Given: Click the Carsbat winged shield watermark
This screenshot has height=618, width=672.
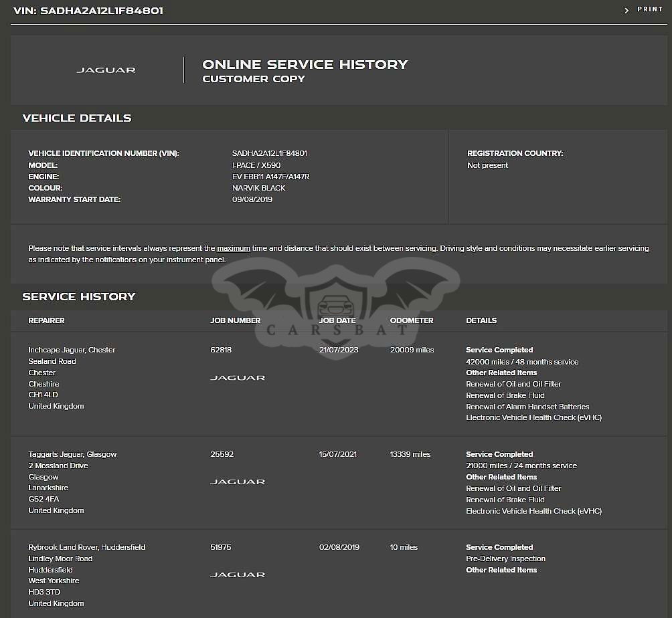Looking at the screenshot, I should [x=336, y=301].
